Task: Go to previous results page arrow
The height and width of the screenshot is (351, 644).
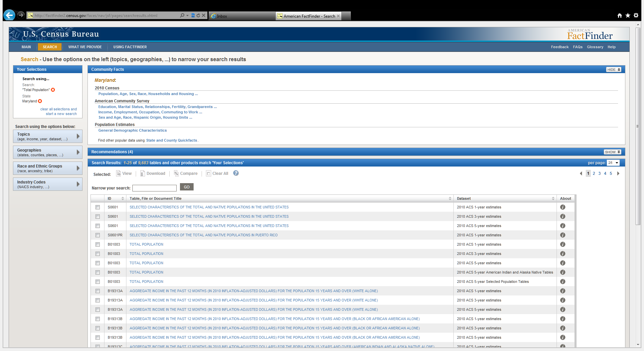Action: click(x=581, y=174)
